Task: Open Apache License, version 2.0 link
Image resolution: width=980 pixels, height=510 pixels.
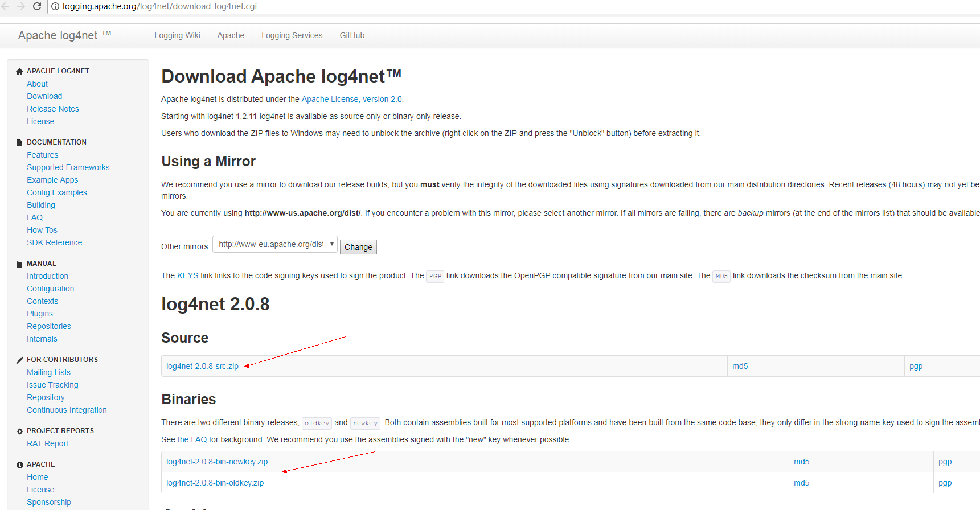Action: tap(351, 99)
